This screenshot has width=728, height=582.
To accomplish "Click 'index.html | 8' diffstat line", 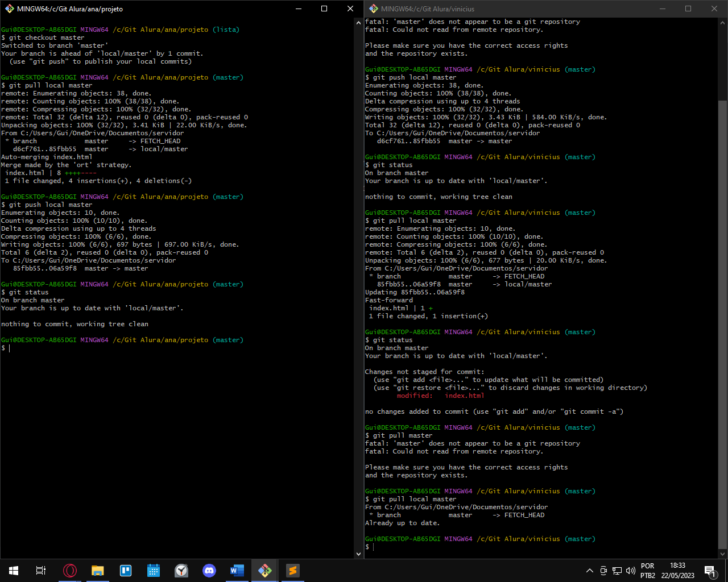I will [x=51, y=173].
